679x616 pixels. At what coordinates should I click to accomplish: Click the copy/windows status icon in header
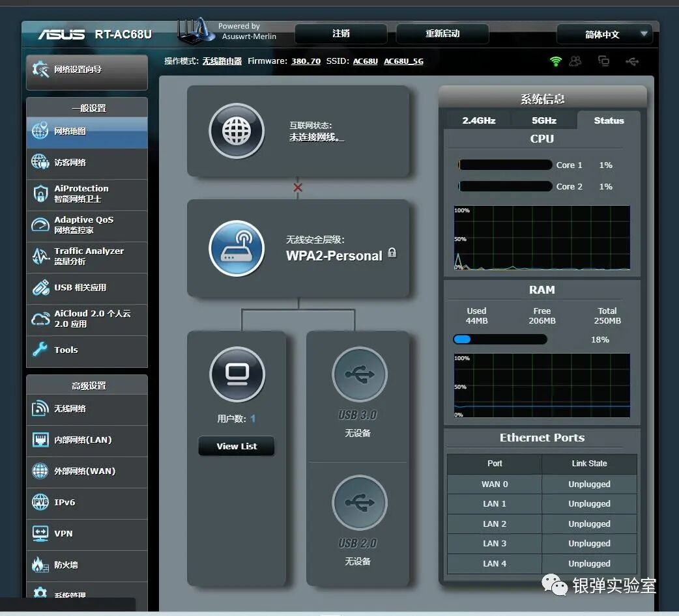click(603, 61)
